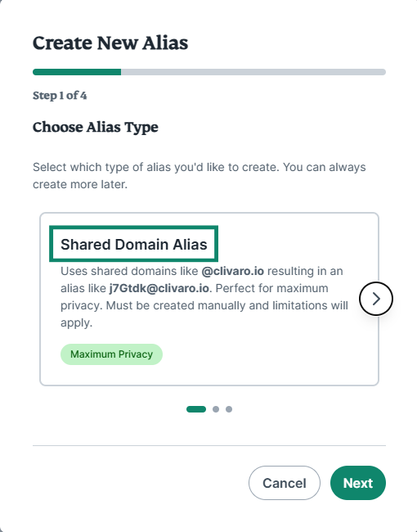Click the Cancel button

[284, 483]
